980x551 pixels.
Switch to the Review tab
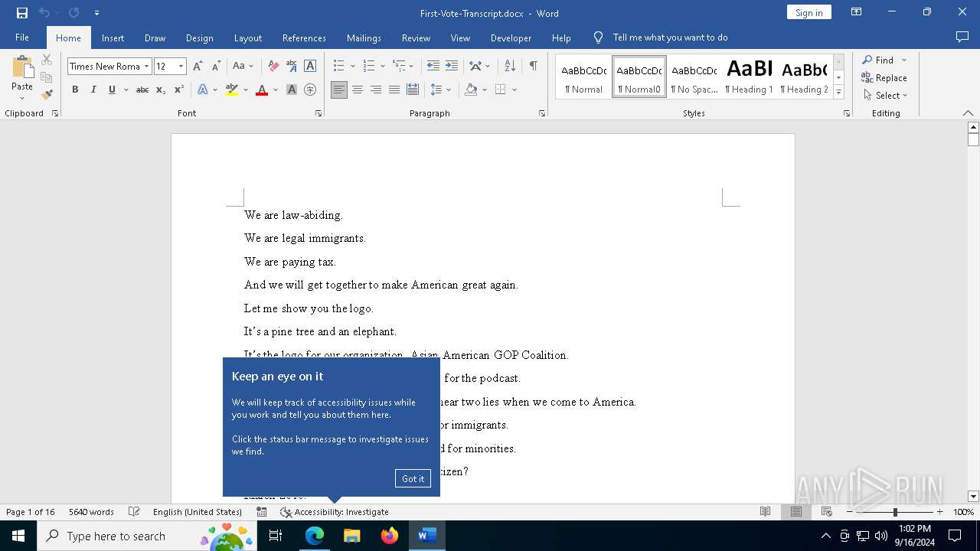coord(416,37)
